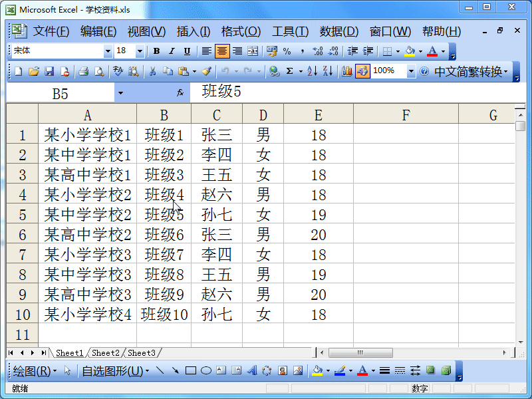
Task: Click the horizontal scrollbar thumb
Action: click(x=360, y=353)
